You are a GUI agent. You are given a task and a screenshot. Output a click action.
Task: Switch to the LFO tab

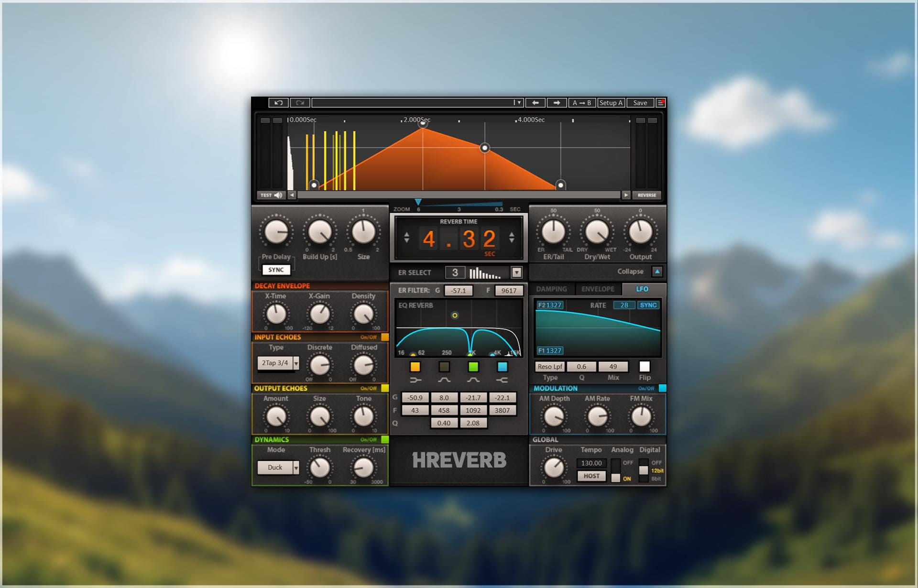click(x=642, y=289)
